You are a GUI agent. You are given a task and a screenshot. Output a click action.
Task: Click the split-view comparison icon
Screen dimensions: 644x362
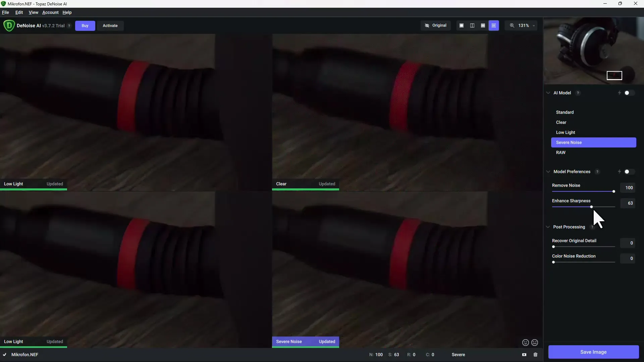pyautogui.click(x=472, y=25)
